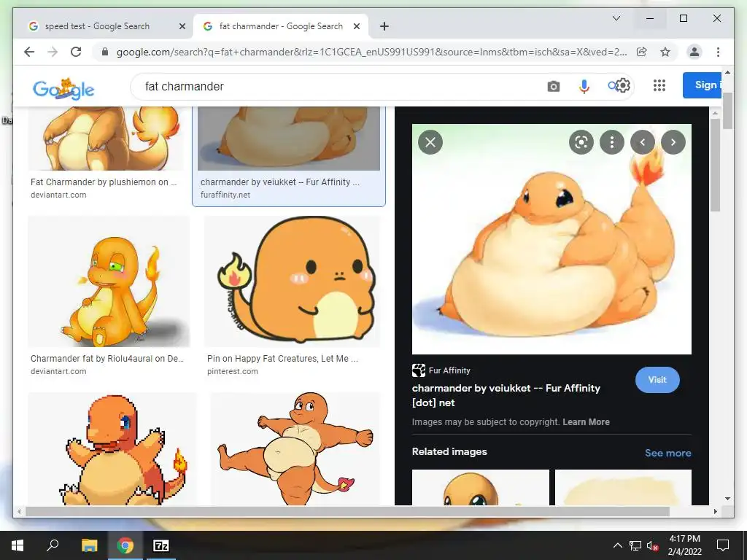Go back to the previous page
Image resolution: width=747 pixels, height=560 pixels.
point(29,52)
